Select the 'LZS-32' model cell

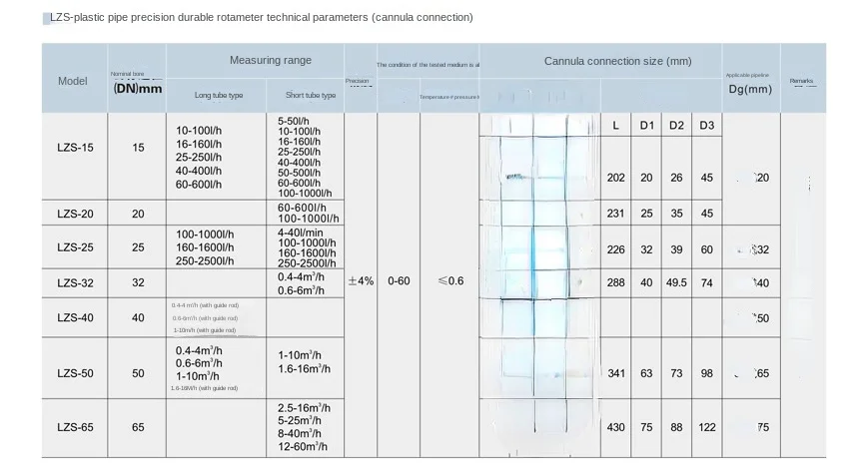coord(75,283)
